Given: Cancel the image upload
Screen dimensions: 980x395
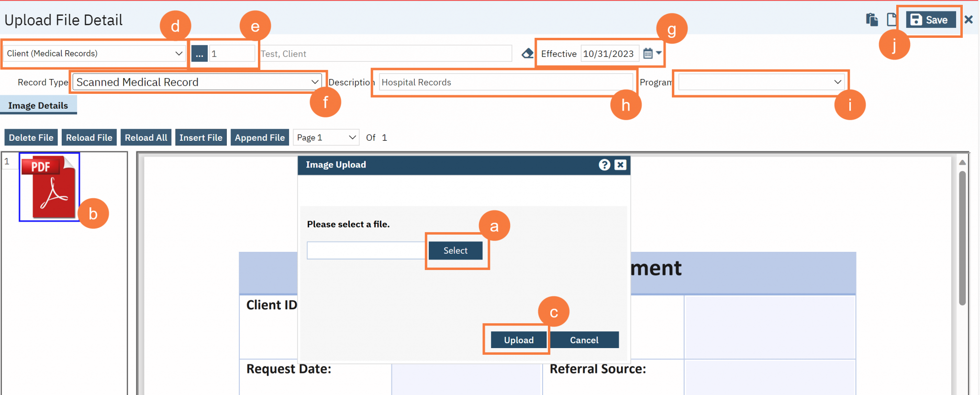Looking at the screenshot, I should (x=584, y=339).
